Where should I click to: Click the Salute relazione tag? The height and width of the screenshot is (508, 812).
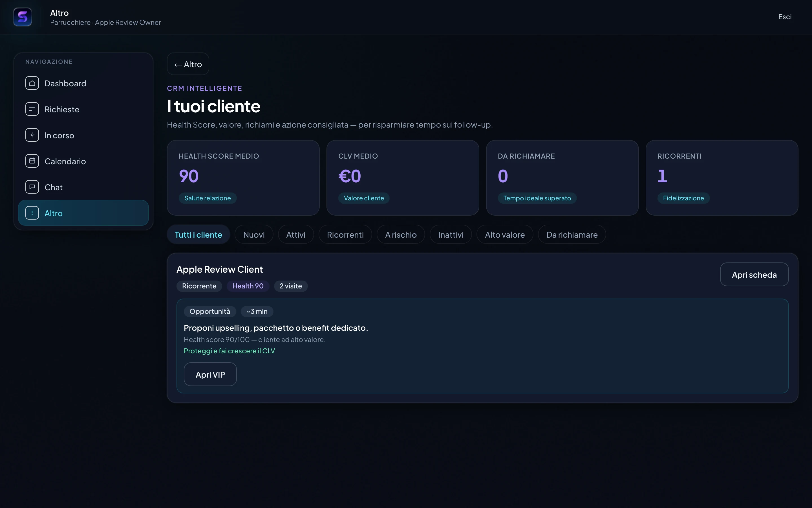point(207,198)
